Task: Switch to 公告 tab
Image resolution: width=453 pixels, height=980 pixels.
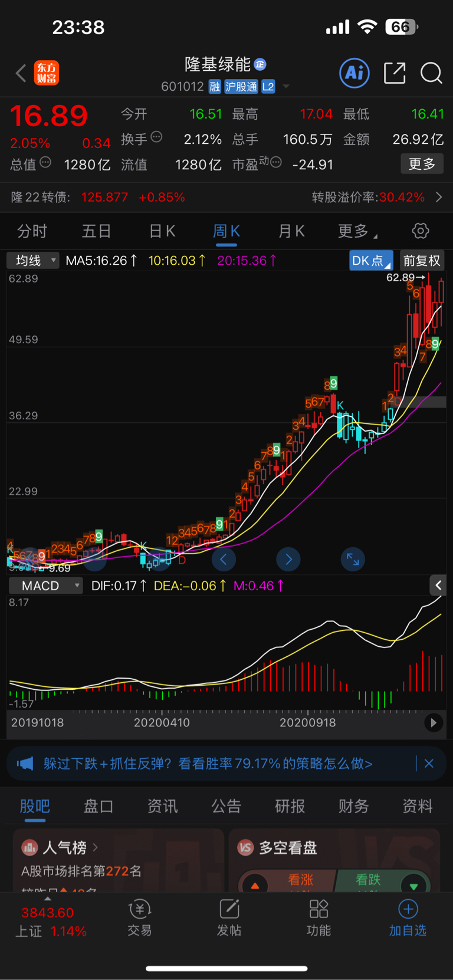Action: pos(226,806)
